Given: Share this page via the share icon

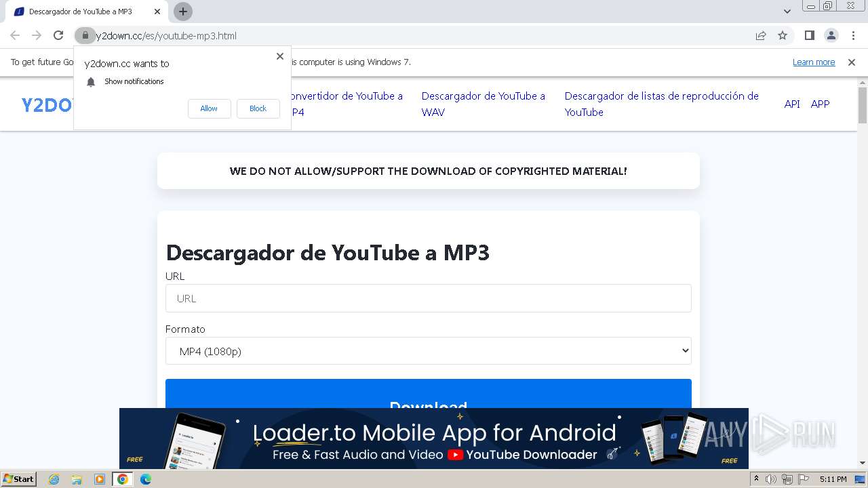Looking at the screenshot, I should 761,35.
